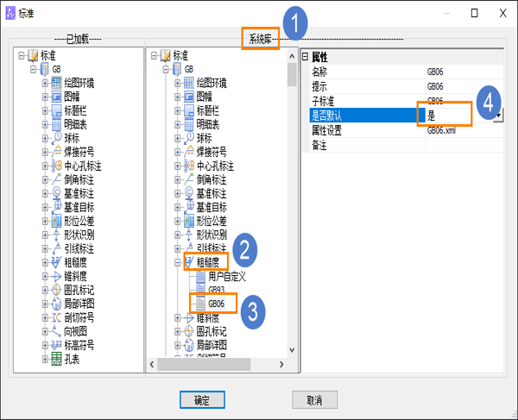Click the 圆孔标记 icon in the 已加载 tree
The width and height of the screenshot is (518, 420).
[56, 290]
